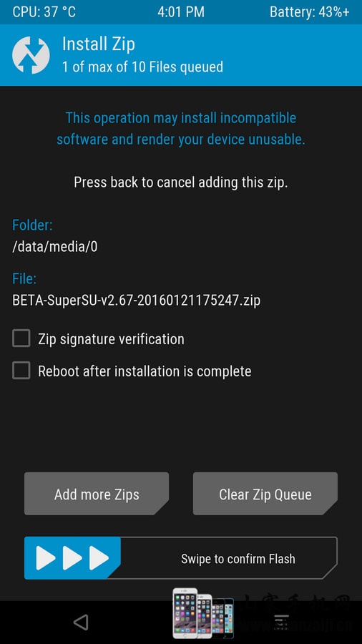Click the BETA-SuperSU zip file name
The image size is (362, 644).
(x=136, y=301)
